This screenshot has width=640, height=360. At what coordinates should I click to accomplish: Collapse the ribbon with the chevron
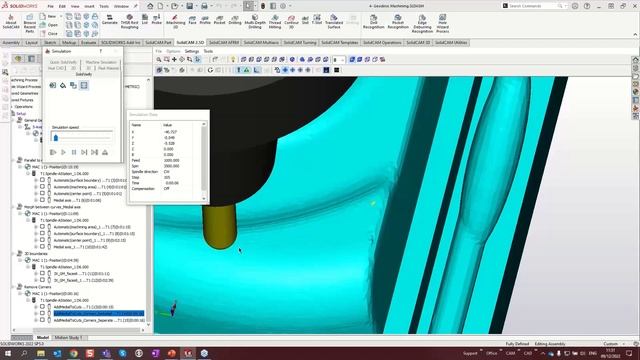[x=635, y=34]
